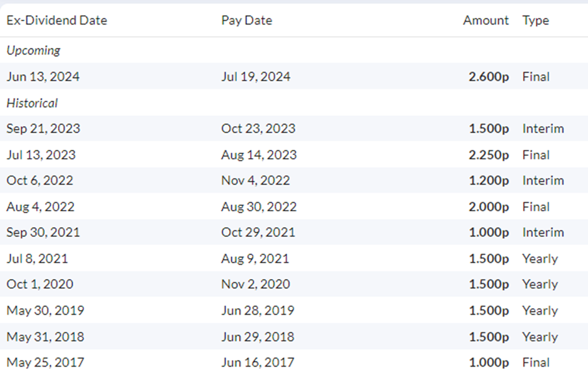The width and height of the screenshot is (588, 374).
Task: Select the 2.000p dividend amount
Action: (489, 206)
